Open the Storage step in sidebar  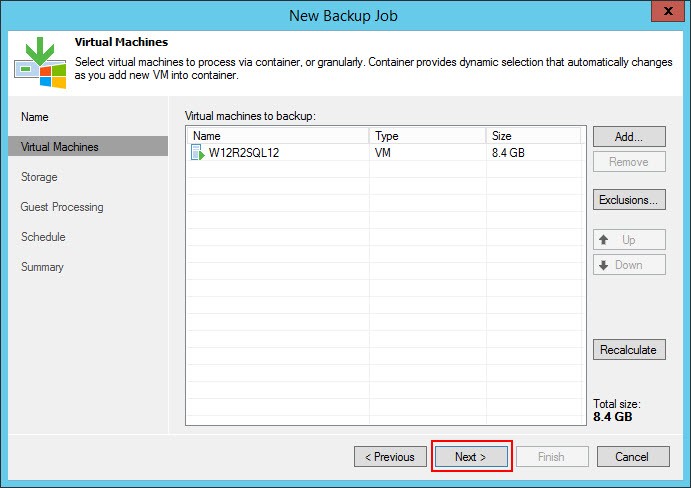coord(39,177)
